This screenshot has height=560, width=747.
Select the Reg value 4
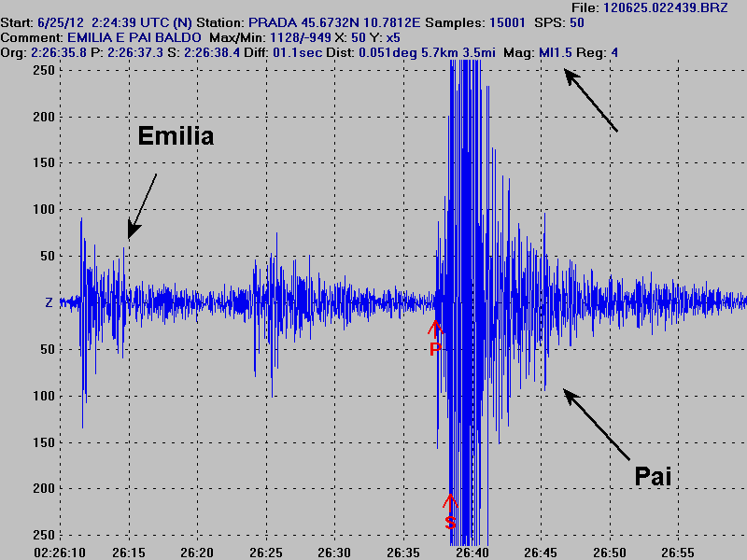(x=614, y=53)
